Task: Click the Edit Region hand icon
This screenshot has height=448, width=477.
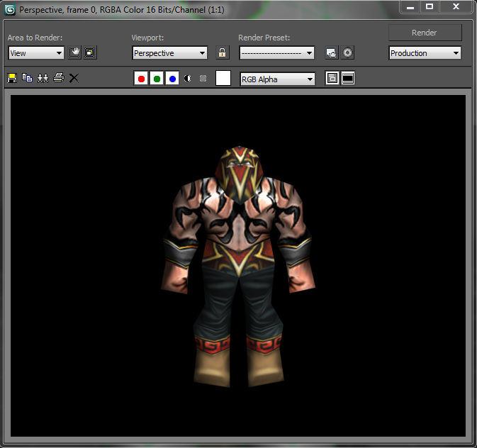Action: pyautogui.click(x=74, y=52)
